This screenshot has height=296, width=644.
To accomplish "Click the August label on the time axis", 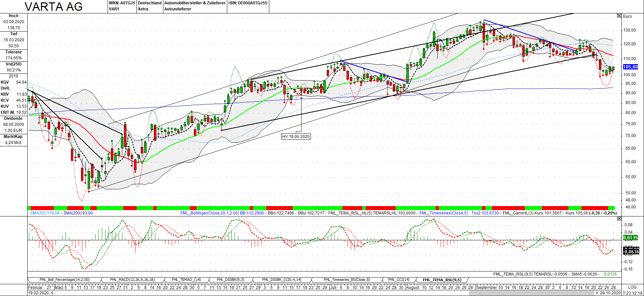I will (413, 288).
